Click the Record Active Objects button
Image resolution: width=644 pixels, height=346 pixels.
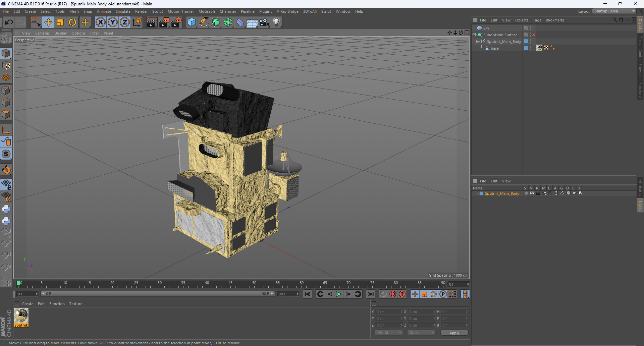pos(383,294)
